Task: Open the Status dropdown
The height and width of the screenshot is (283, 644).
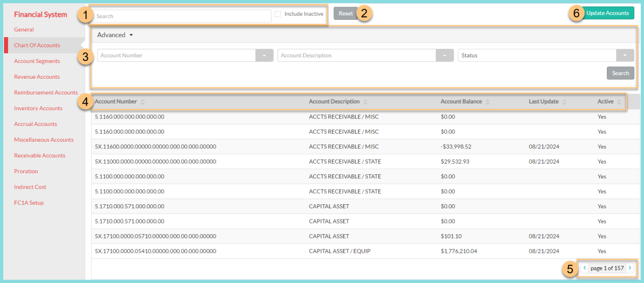Action: pyautogui.click(x=625, y=55)
